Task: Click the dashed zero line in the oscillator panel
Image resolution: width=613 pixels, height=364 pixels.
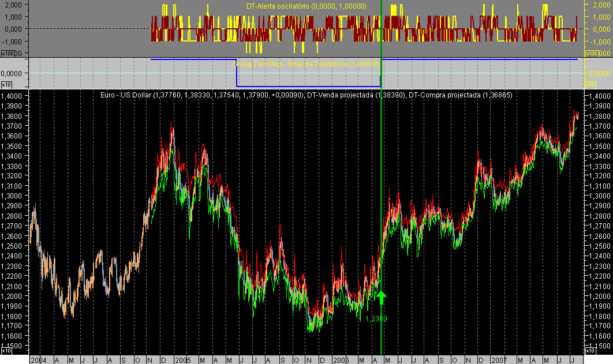Action: click(x=87, y=27)
